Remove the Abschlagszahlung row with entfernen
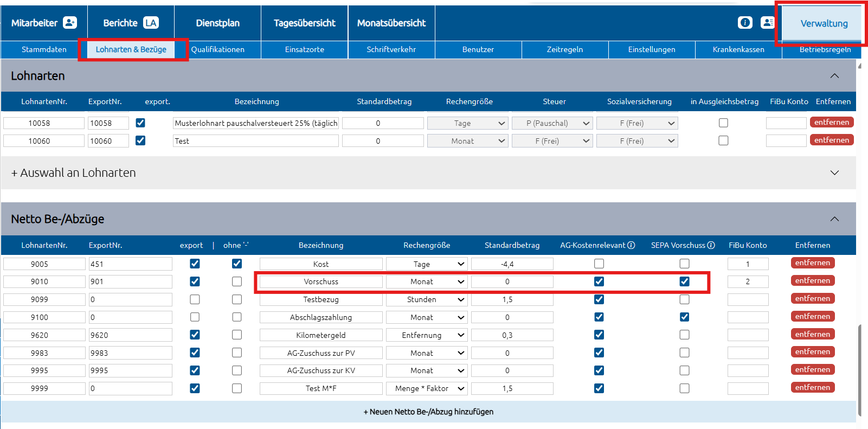 [812, 317]
